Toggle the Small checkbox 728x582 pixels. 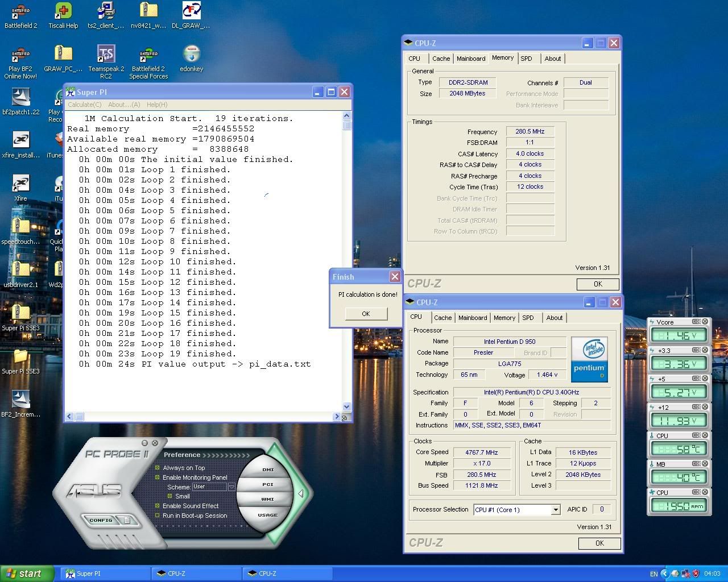click(169, 496)
